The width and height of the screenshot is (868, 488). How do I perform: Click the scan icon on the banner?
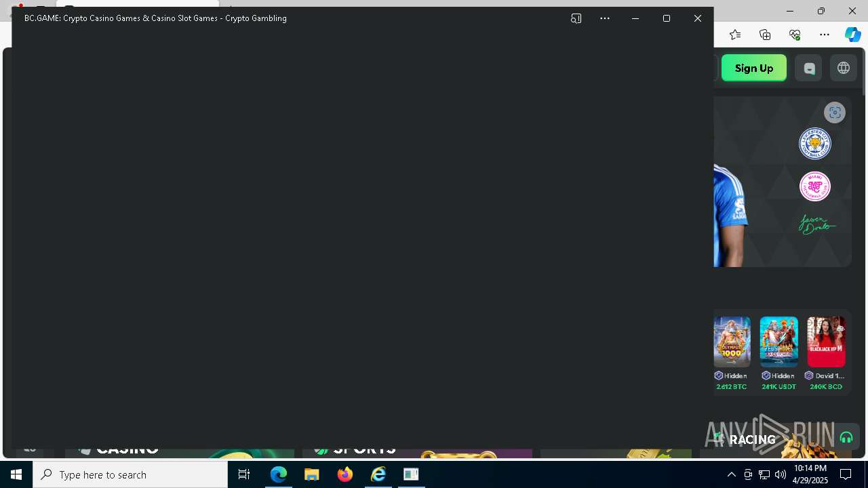835,113
